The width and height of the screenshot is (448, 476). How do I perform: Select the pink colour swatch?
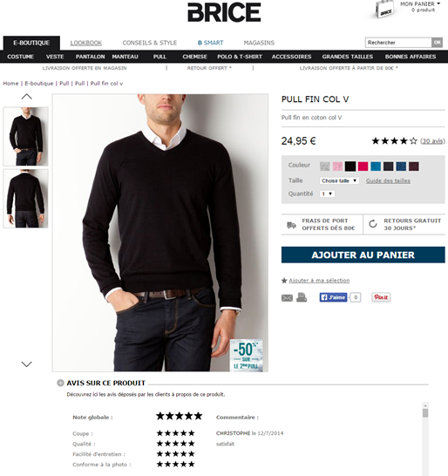click(337, 166)
